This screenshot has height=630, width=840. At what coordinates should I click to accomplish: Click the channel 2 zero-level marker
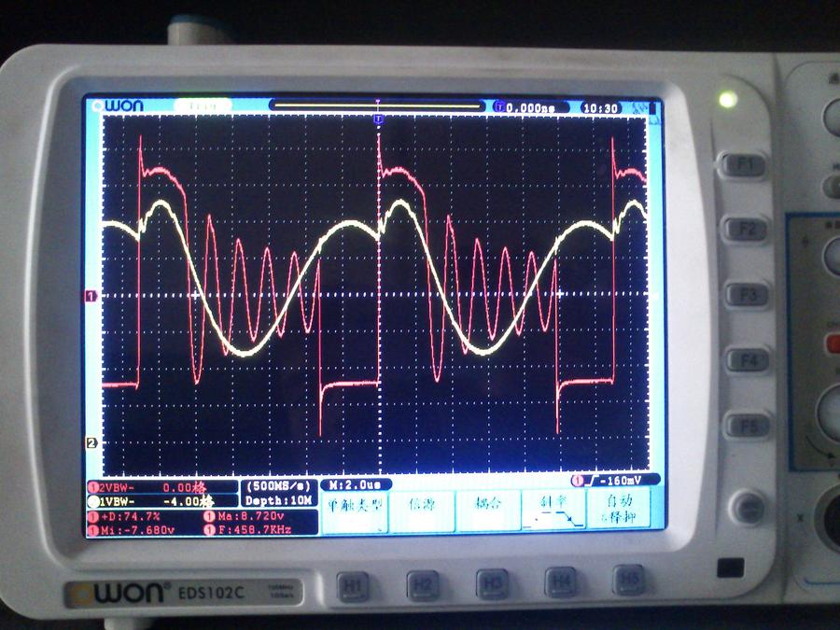click(x=91, y=443)
